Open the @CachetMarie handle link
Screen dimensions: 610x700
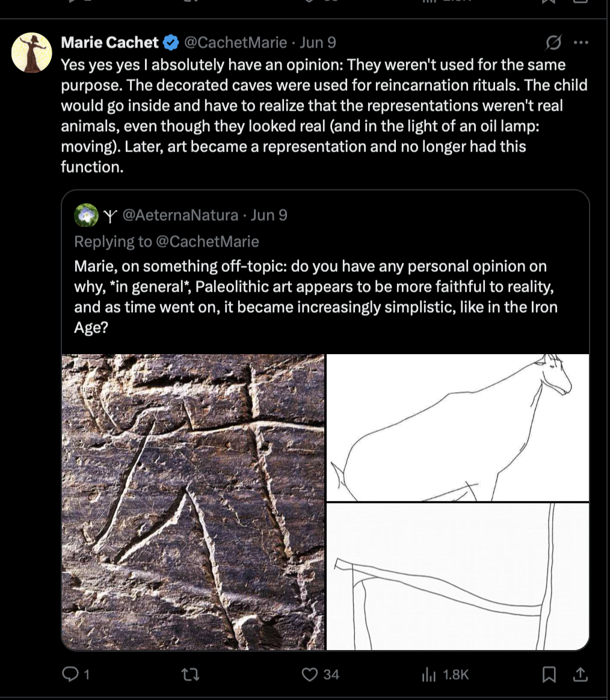pos(235,43)
